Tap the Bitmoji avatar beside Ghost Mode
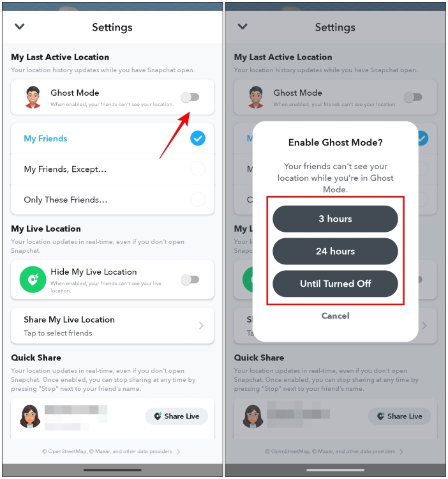The height and width of the screenshot is (479, 448). tap(33, 97)
